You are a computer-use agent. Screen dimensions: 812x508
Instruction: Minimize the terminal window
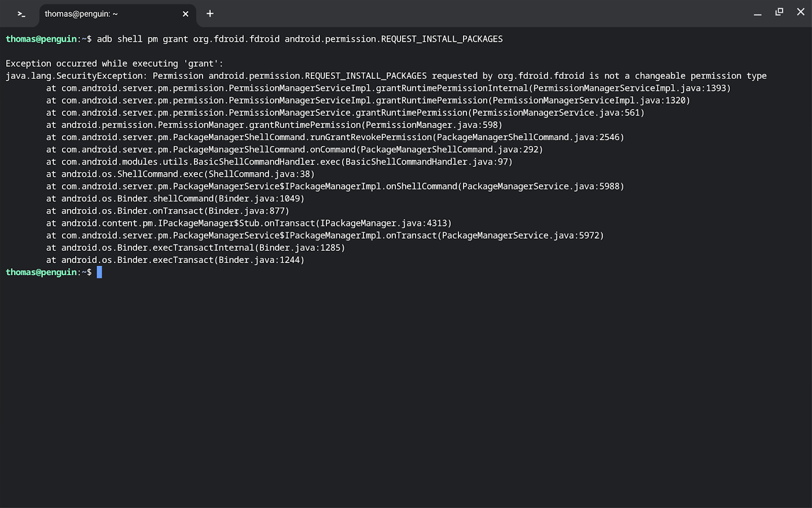(758, 13)
